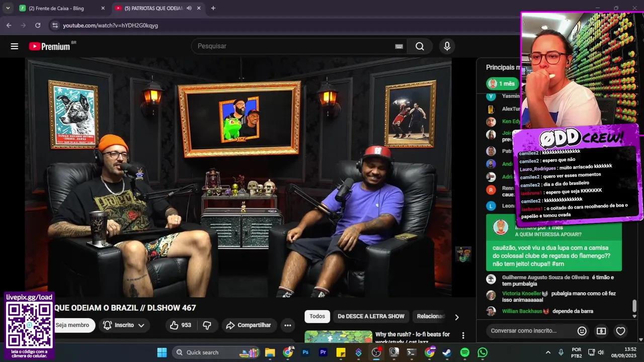Reload the YouTube page
Screen dimensions: 644x362
pyautogui.click(x=38, y=25)
